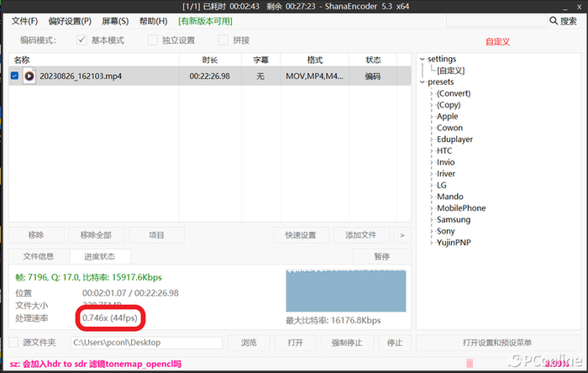Click the 状态 column header
Viewport: 588px width, 373px height.
click(x=373, y=60)
